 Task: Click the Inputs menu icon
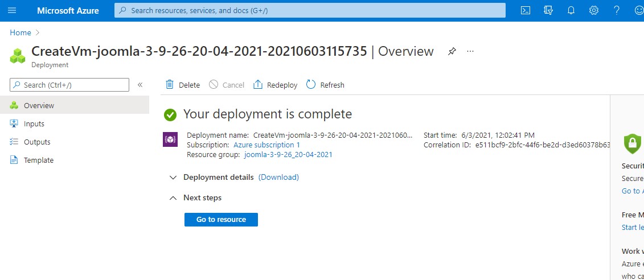(x=14, y=123)
